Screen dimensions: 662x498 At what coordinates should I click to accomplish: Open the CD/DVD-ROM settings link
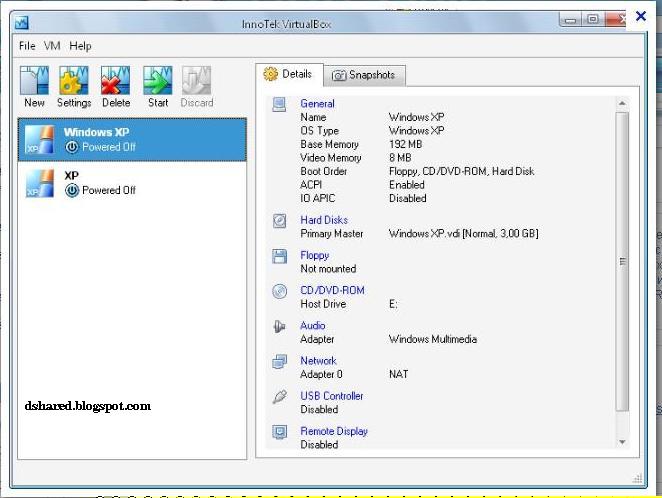tap(333, 290)
